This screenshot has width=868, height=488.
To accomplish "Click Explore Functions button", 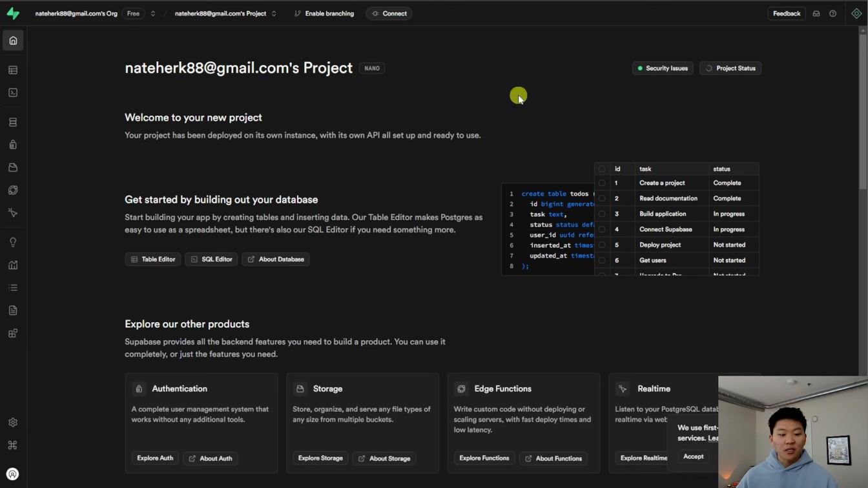I will pyautogui.click(x=484, y=458).
